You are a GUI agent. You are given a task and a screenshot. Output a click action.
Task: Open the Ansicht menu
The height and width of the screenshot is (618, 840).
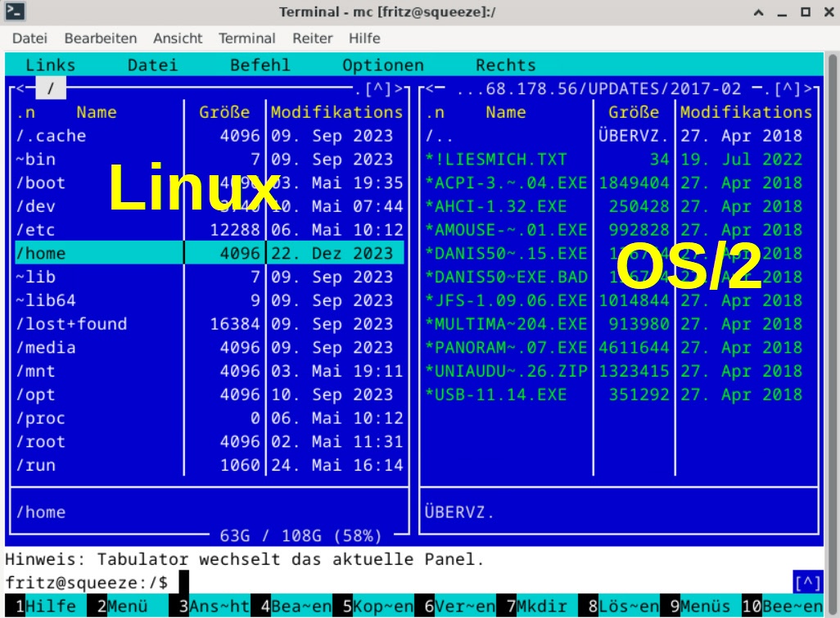point(178,38)
